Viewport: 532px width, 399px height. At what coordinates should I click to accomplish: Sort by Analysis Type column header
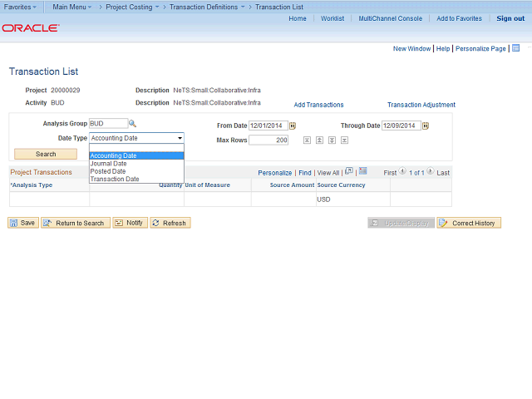point(32,185)
